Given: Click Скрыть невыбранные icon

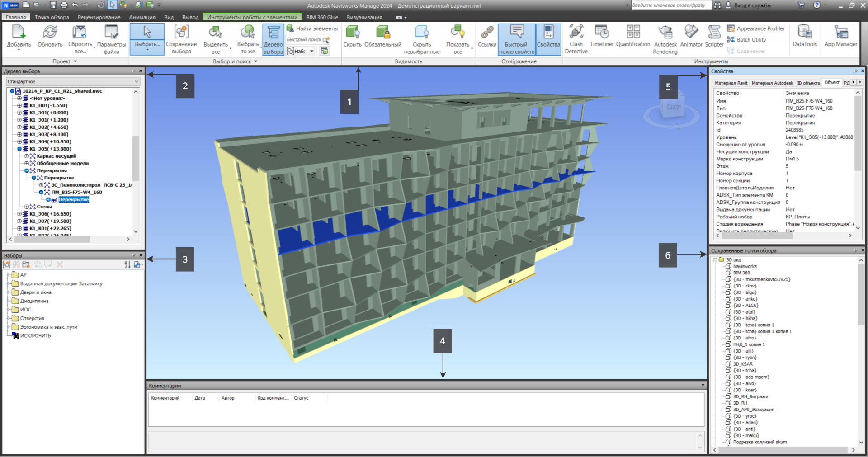Looking at the screenshot, I should point(421,32).
